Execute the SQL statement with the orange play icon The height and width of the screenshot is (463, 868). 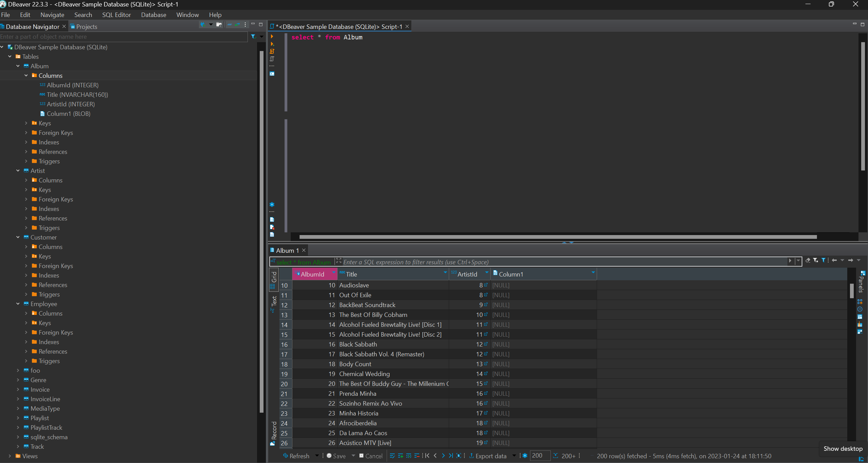(x=272, y=36)
